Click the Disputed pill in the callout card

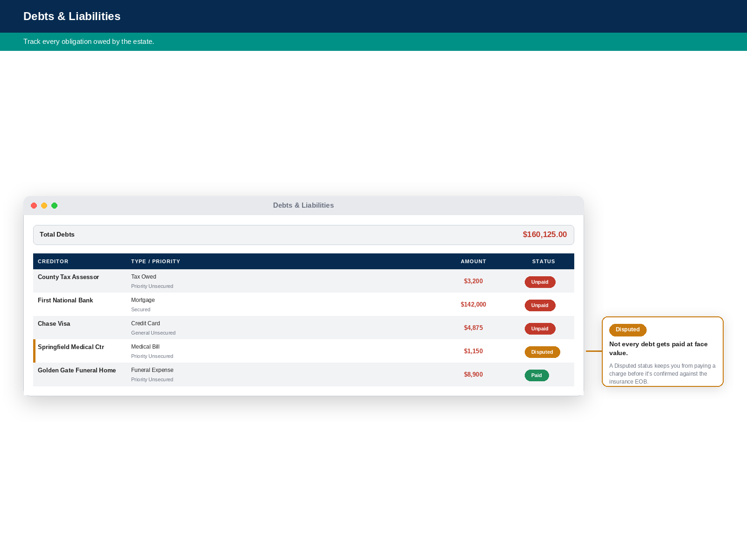coord(627,330)
